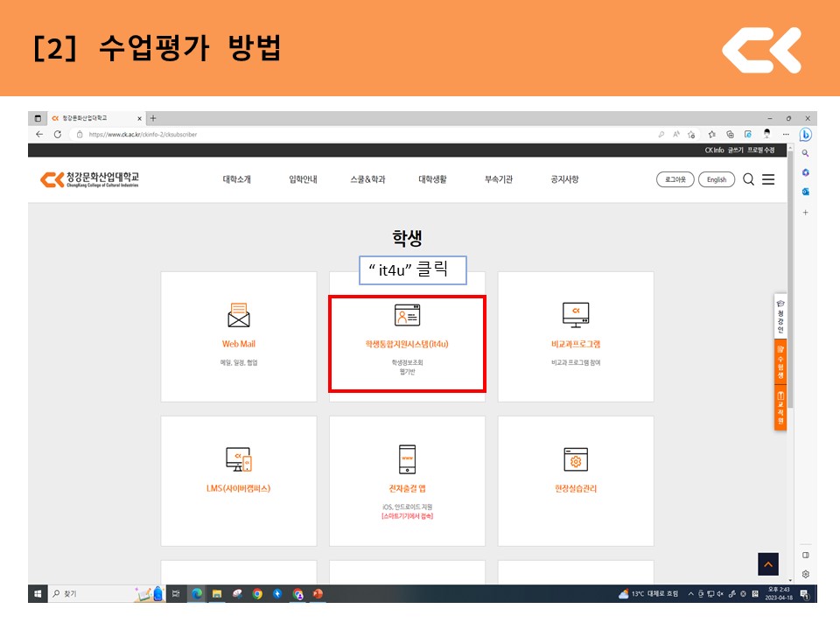Viewport: 840px width, 630px height.
Task: Click the 현장실습관리 link text
Action: pyautogui.click(x=576, y=488)
